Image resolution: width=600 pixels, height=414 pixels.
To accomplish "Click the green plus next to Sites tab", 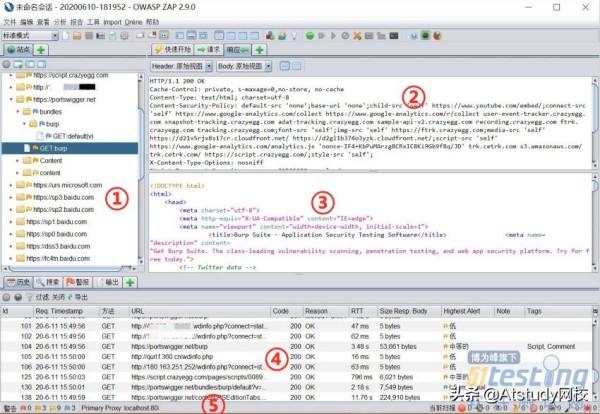I will [41, 50].
